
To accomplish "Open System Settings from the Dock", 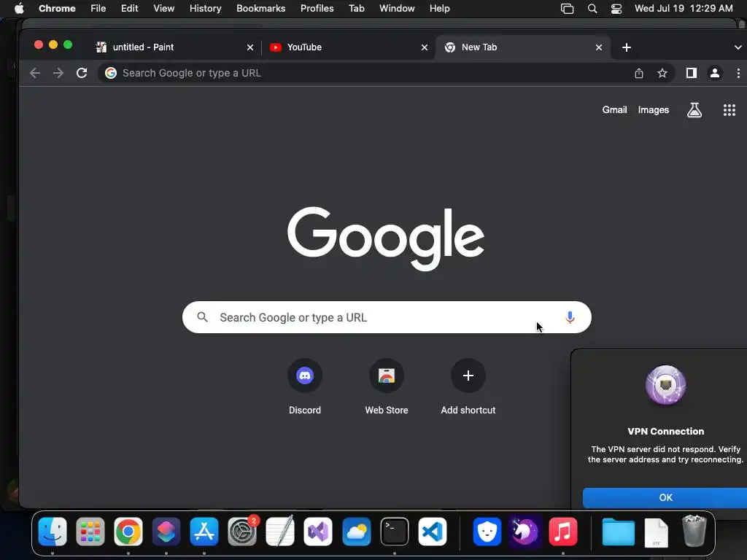I will click(242, 532).
